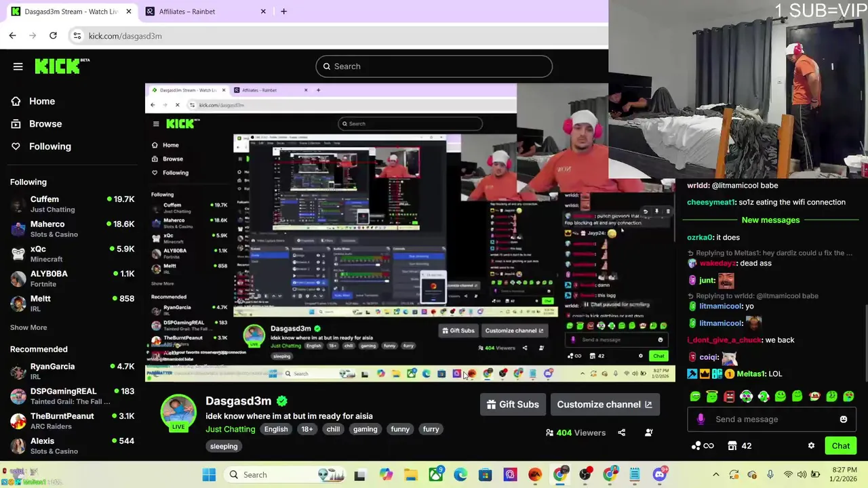
Task: Click the furry tag
Action: pyautogui.click(x=431, y=429)
